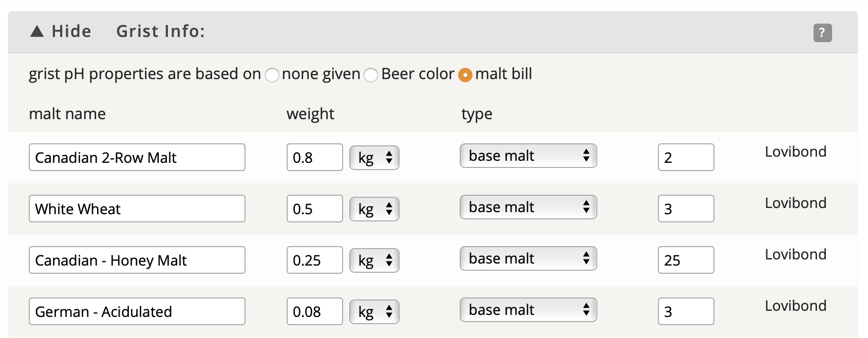The width and height of the screenshot is (868, 338).
Task: Open kg unit dropdown for White Wheat
Action: pos(374,209)
